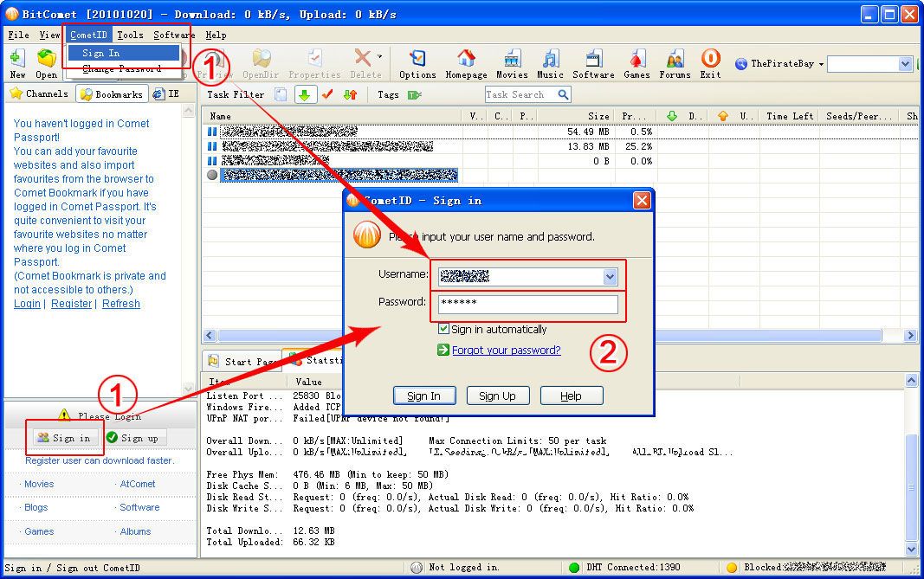
Task: Sort by the Time Left column header
Action: (790, 116)
